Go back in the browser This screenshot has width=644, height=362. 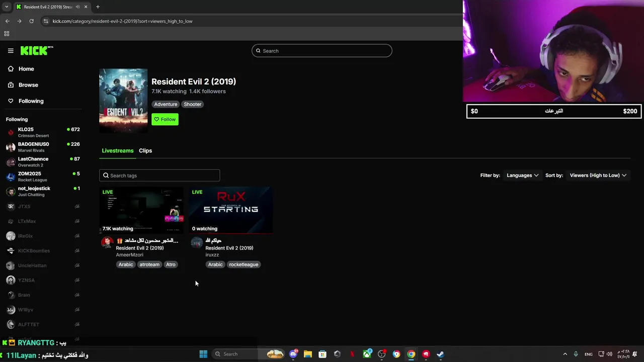(7, 21)
